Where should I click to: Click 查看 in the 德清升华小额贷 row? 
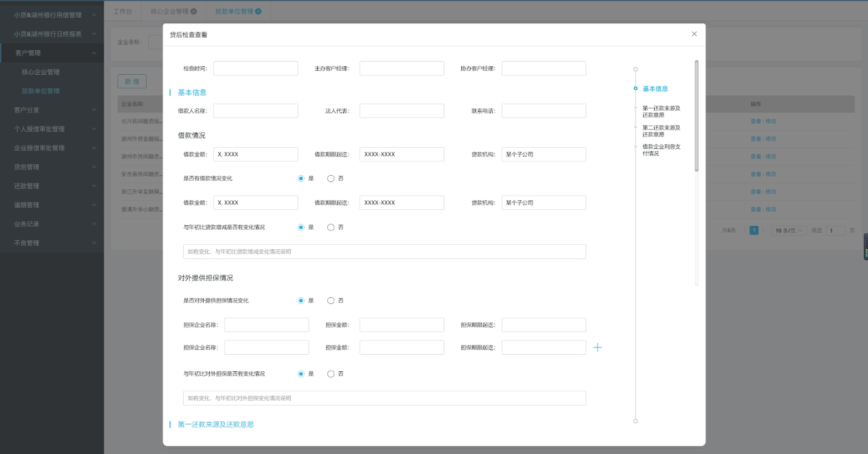tap(756, 210)
